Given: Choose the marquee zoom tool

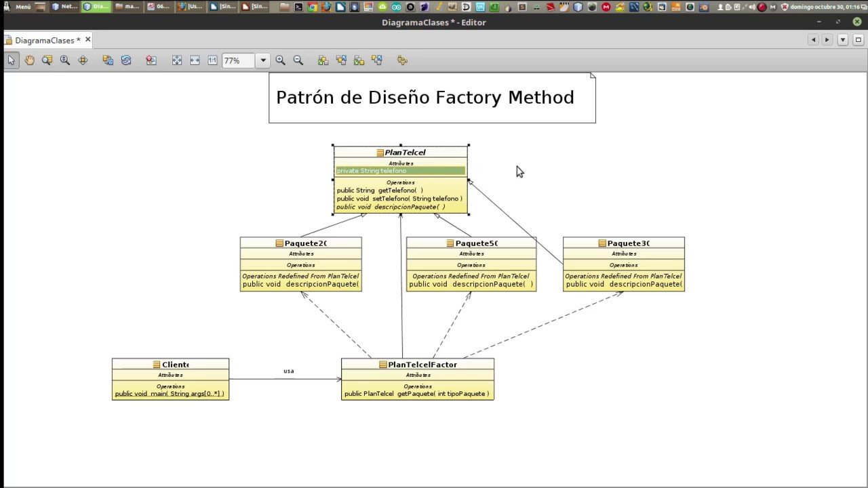Looking at the screenshot, I should [47, 60].
